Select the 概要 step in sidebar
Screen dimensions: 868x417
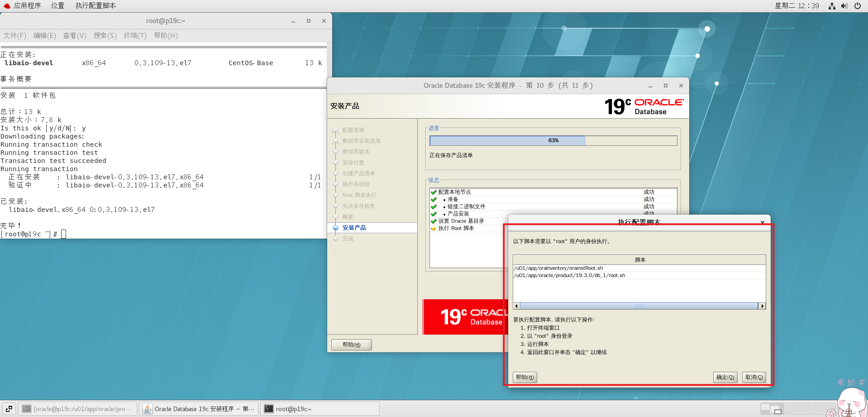[348, 217]
